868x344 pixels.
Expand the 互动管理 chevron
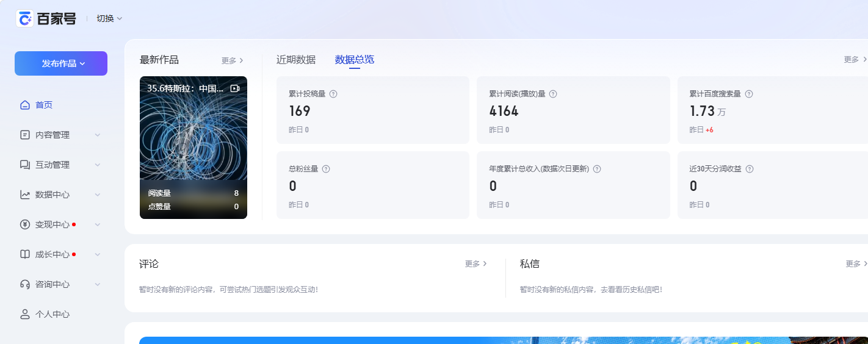click(x=98, y=165)
